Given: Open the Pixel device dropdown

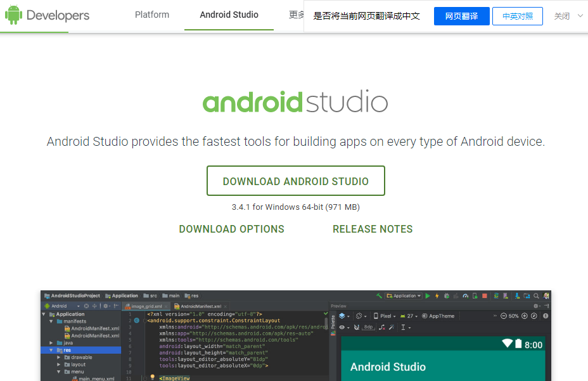Looking at the screenshot, I should tap(385, 316).
